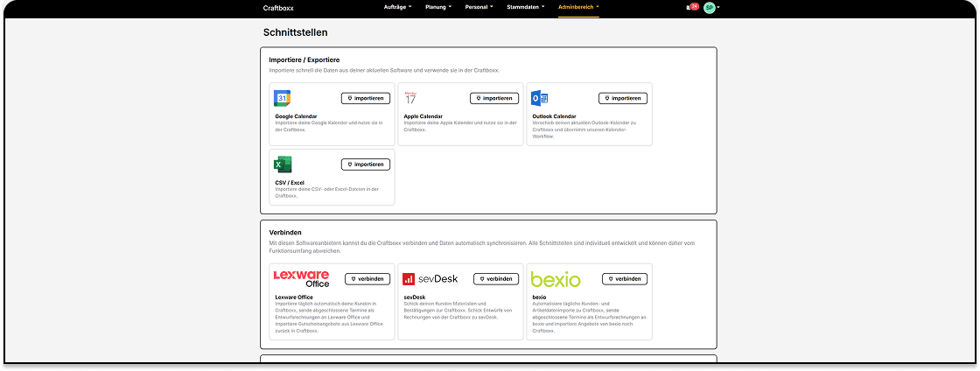
Task: Click the Lexware Office logo
Action: point(302,278)
